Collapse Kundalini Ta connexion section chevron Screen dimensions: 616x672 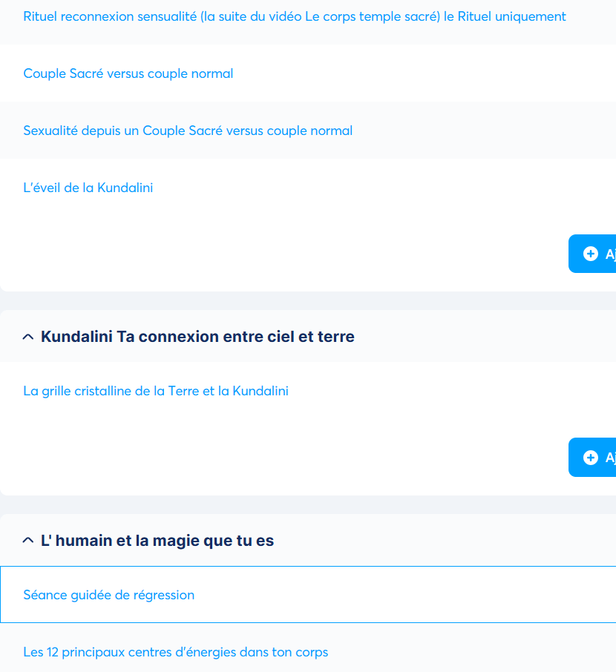28,337
